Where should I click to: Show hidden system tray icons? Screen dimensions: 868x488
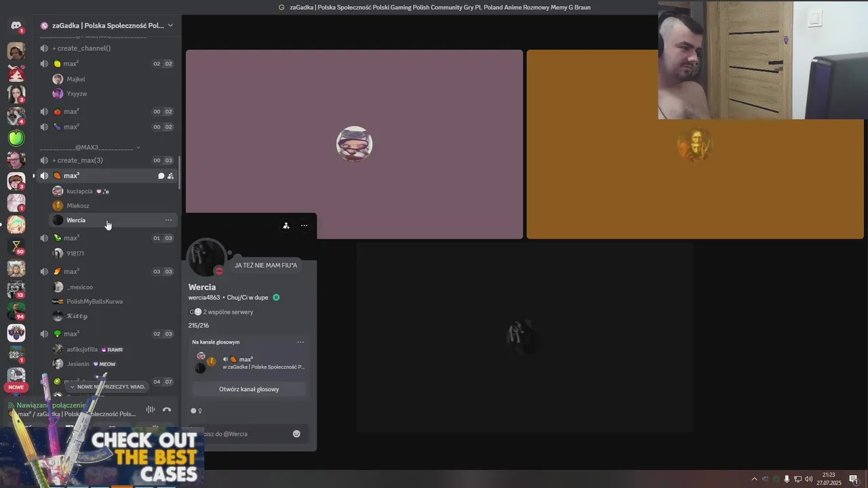coord(754,479)
